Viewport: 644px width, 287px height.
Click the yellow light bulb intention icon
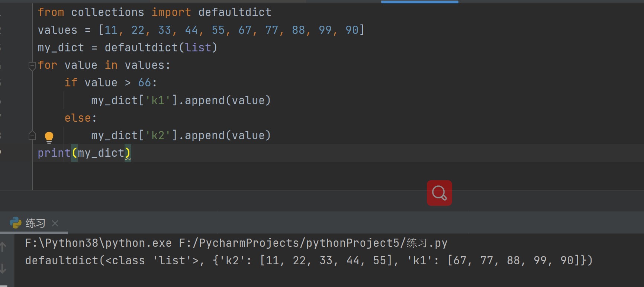49,137
